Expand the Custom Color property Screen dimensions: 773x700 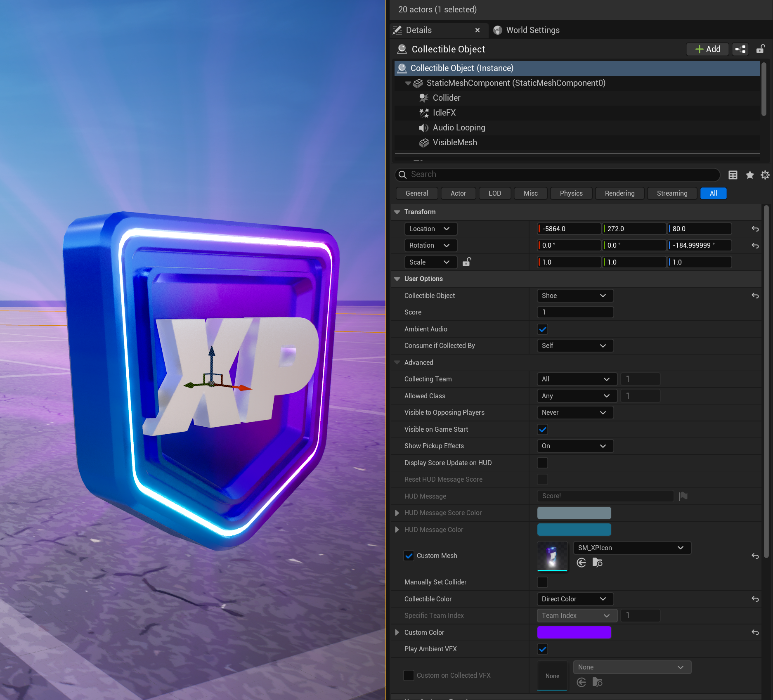tap(397, 632)
